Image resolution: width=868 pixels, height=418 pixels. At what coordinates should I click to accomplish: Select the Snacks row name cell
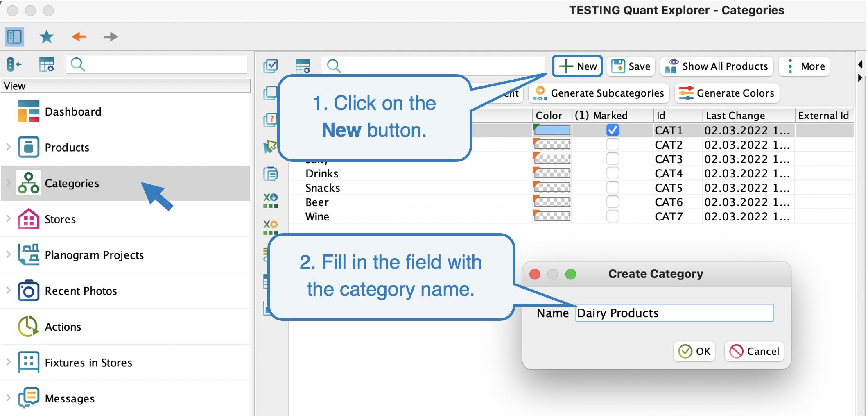pyautogui.click(x=411, y=188)
